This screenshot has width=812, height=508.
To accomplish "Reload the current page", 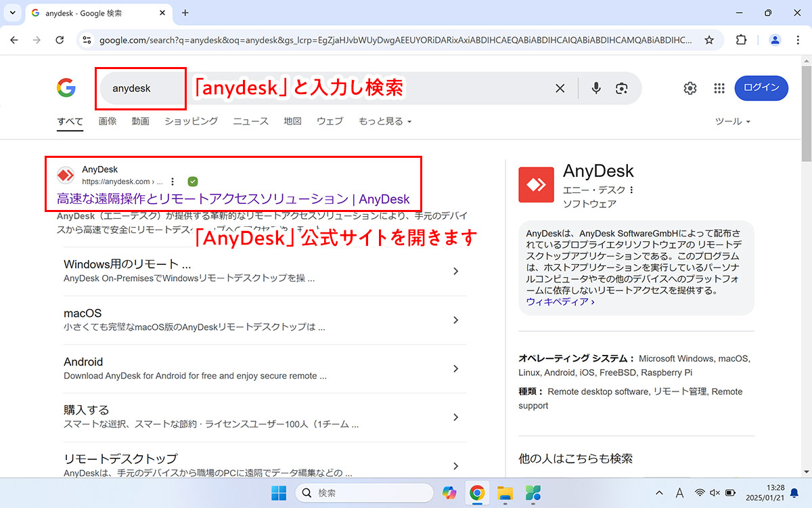I will (60, 40).
